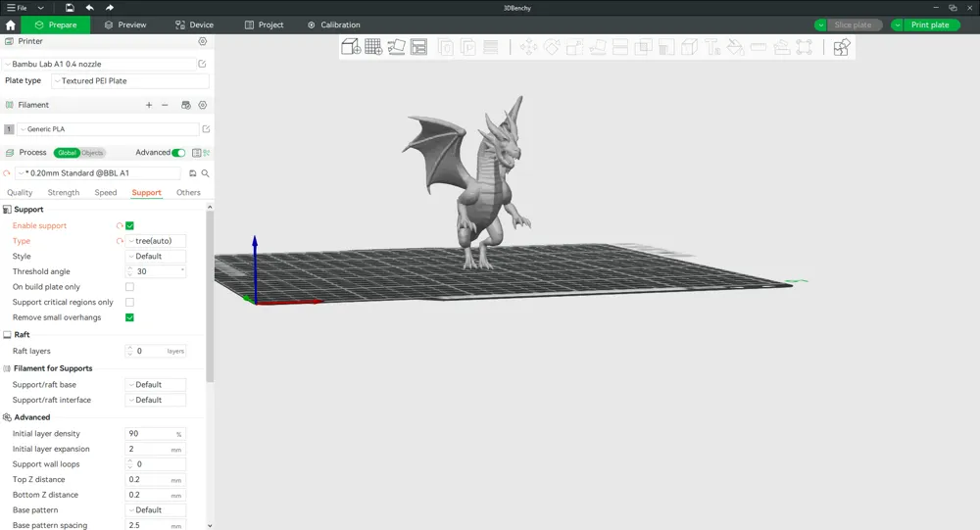Open Printer settings gear icon
The width and height of the screenshot is (980, 530).
pyautogui.click(x=203, y=41)
